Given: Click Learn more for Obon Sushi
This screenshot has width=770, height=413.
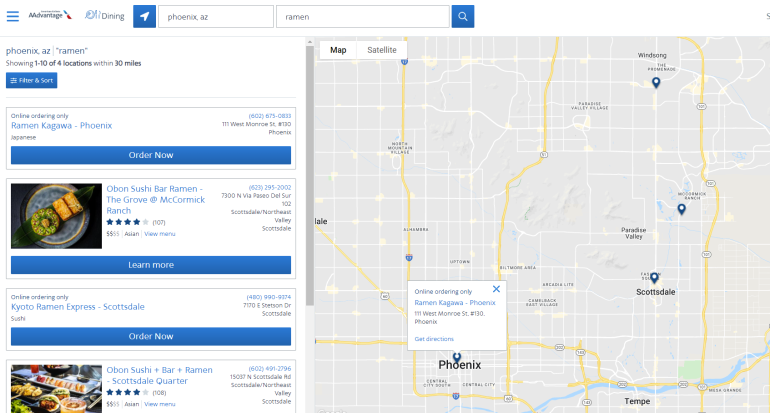Looking at the screenshot, I should click(150, 265).
